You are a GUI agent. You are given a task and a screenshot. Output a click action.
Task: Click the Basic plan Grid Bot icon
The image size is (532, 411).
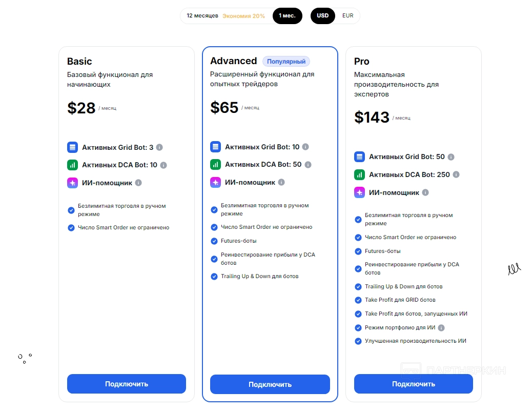(72, 147)
